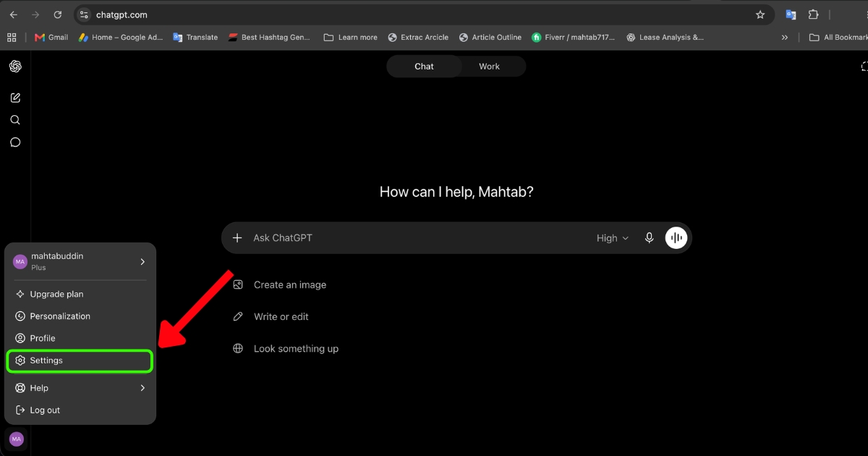Open the Article Outline bookmark
Screen dimensions: 868x456
click(x=490, y=37)
